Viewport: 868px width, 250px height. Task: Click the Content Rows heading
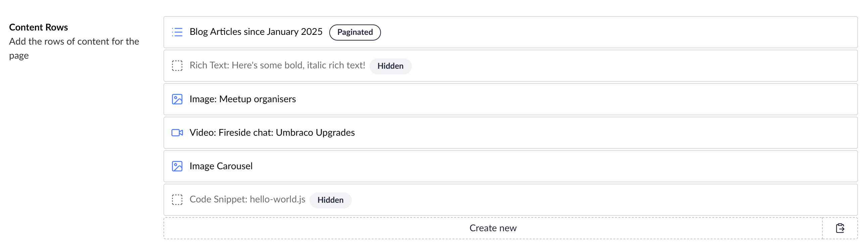[x=38, y=27]
